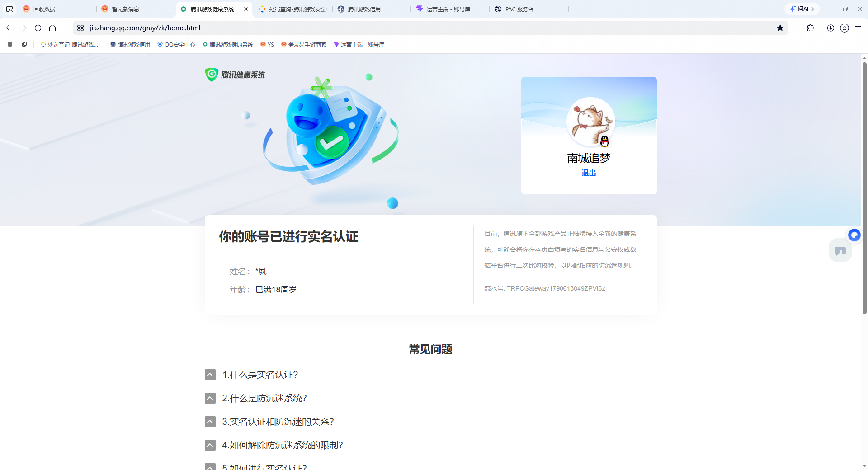The width and height of the screenshot is (868, 470).
Task: Open the tab search icon at top left
Action: pyautogui.click(x=9, y=9)
